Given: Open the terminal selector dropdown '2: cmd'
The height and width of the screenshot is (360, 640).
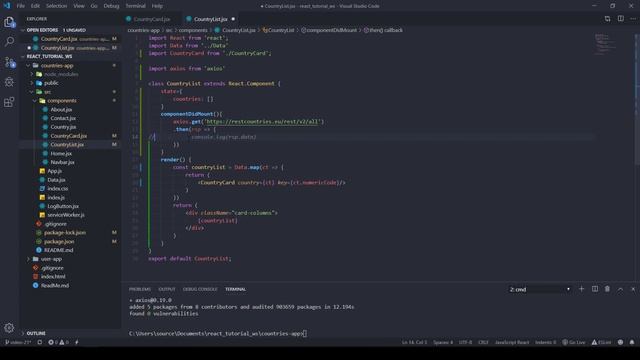Looking at the screenshot, I should click(x=539, y=289).
